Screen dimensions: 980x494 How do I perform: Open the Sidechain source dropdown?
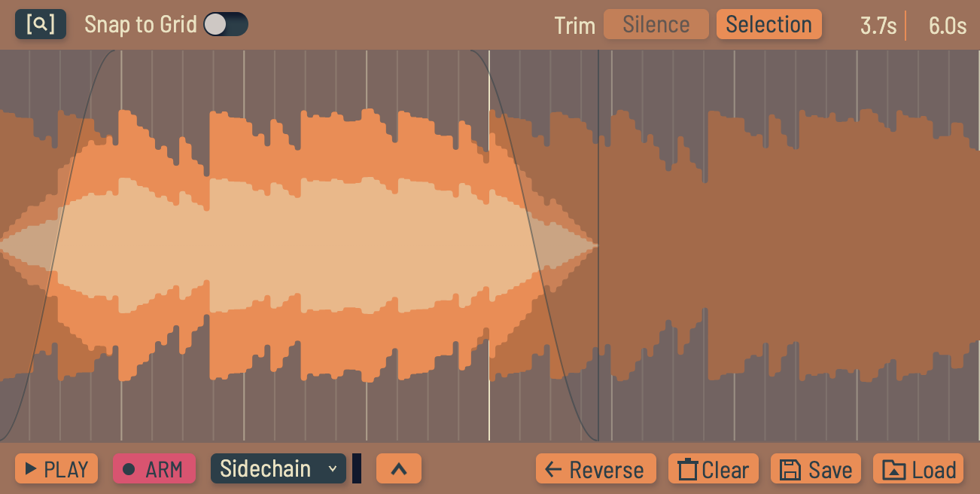point(278,468)
